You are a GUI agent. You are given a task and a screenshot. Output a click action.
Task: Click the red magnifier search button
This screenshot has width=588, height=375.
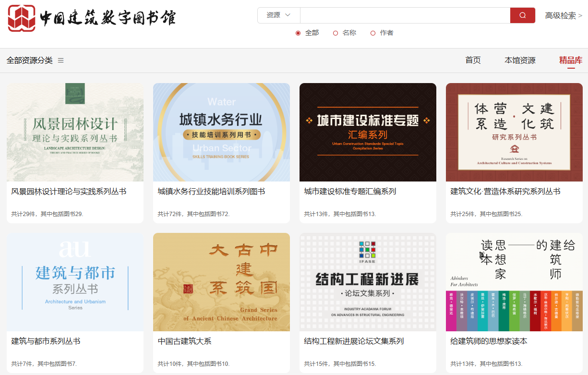pos(522,15)
